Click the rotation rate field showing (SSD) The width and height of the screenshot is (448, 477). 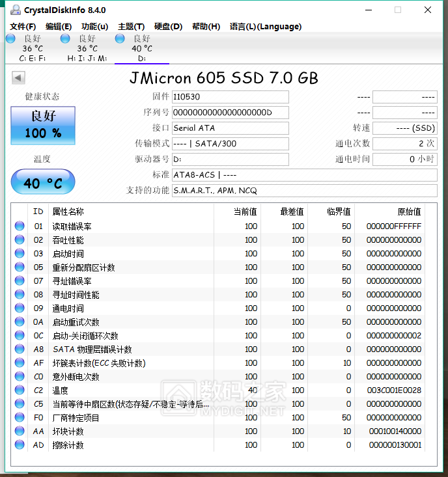[405, 128]
